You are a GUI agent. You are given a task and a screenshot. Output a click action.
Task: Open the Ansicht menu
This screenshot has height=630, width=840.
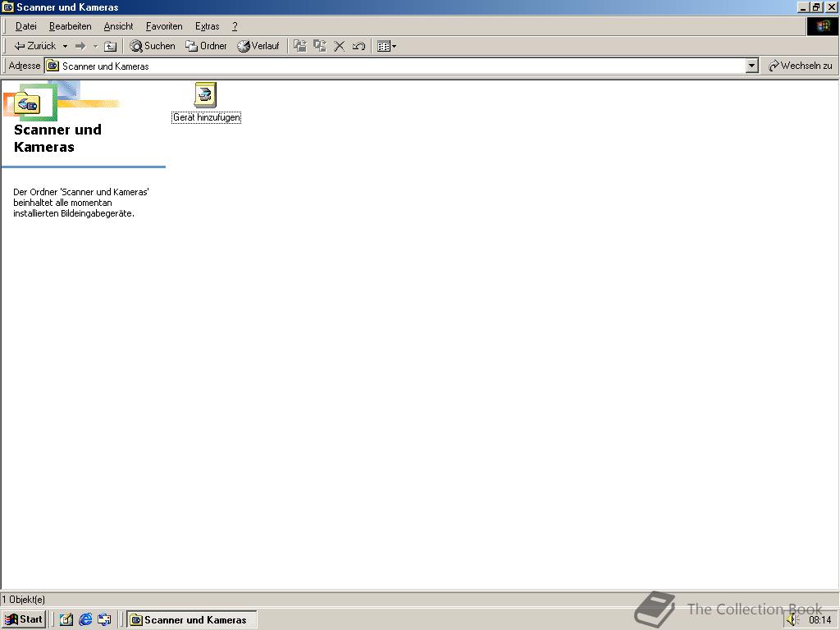(118, 26)
